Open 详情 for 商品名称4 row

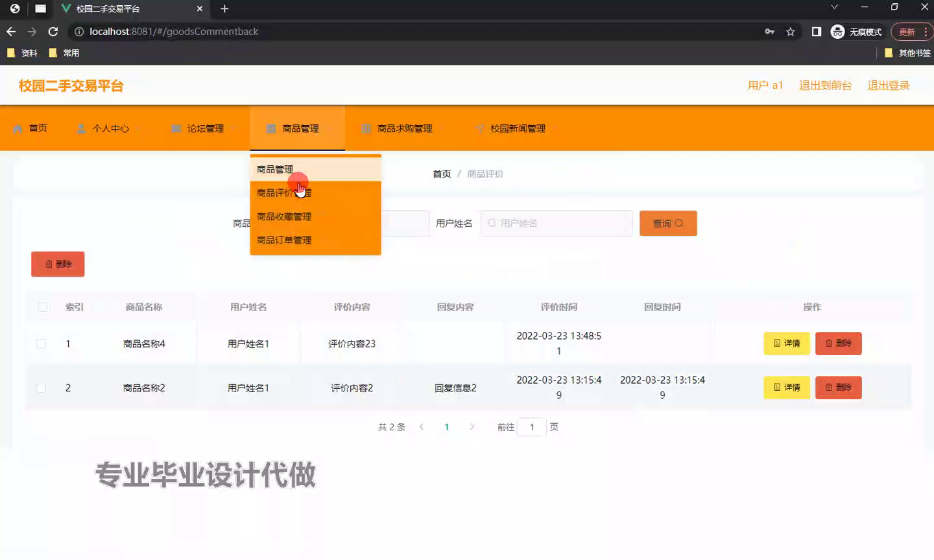(787, 343)
